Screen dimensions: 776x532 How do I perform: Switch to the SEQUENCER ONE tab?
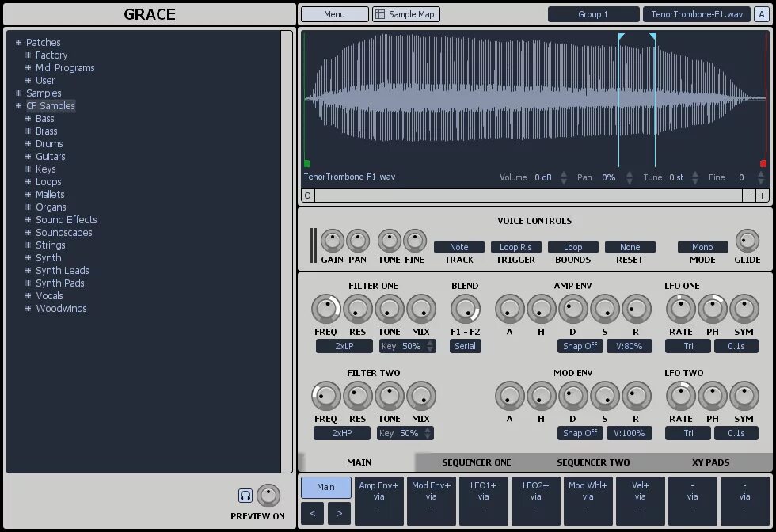[x=476, y=462]
